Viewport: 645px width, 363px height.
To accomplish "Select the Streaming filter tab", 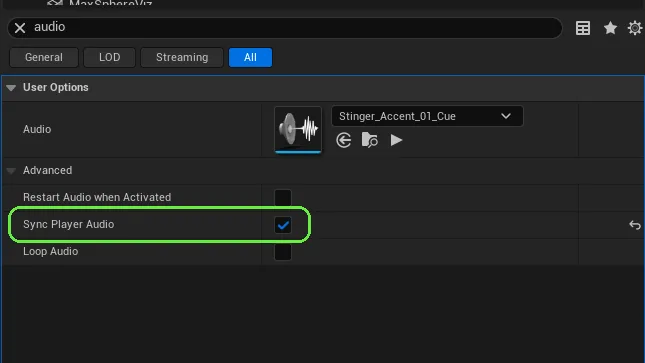I will 182,57.
